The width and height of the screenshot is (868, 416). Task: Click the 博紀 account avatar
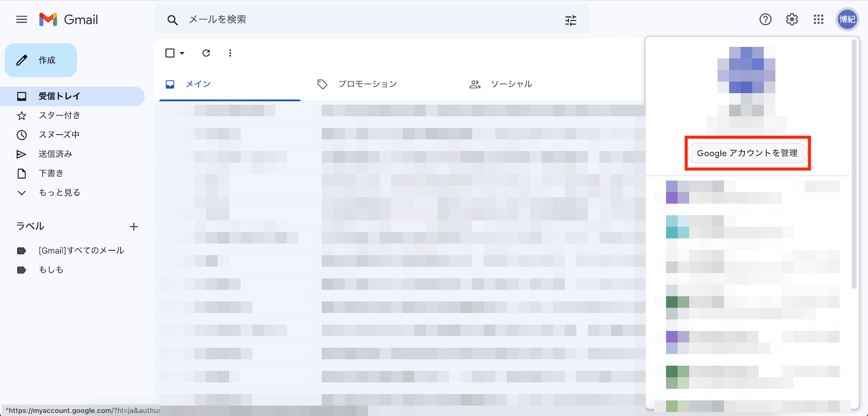tap(847, 20)
